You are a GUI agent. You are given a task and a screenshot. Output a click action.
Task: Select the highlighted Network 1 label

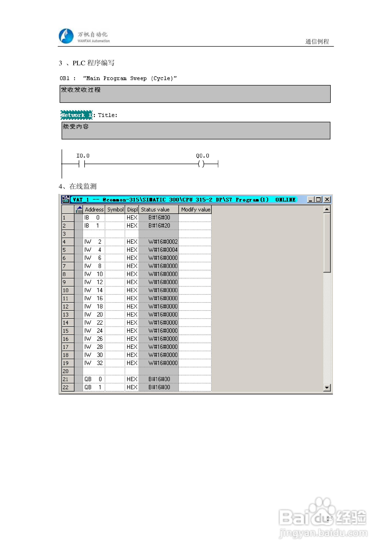76,115
